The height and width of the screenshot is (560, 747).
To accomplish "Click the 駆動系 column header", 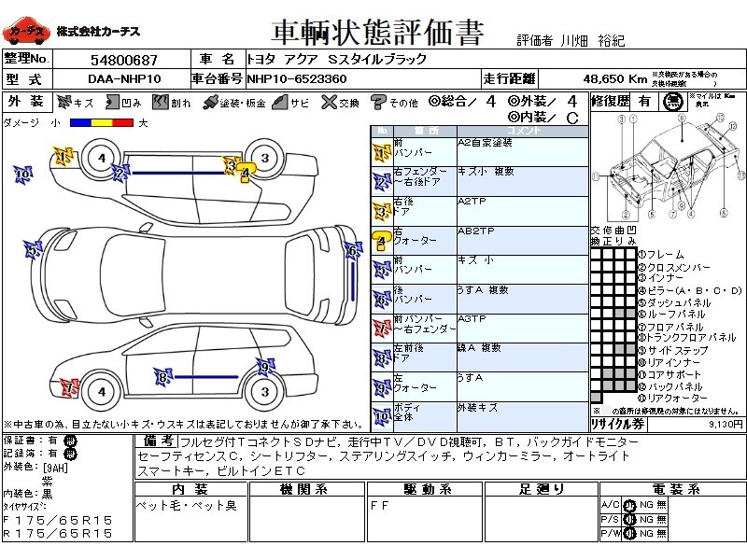I will 425,489.
